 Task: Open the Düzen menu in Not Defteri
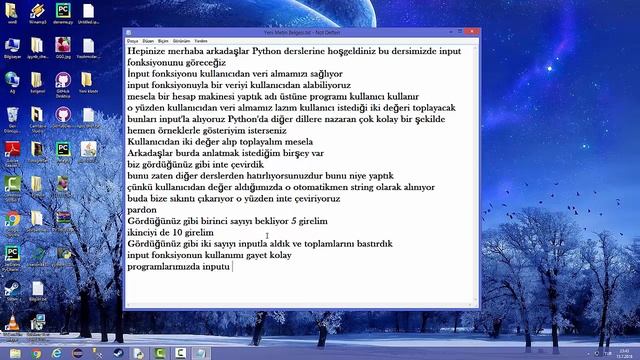148,41
